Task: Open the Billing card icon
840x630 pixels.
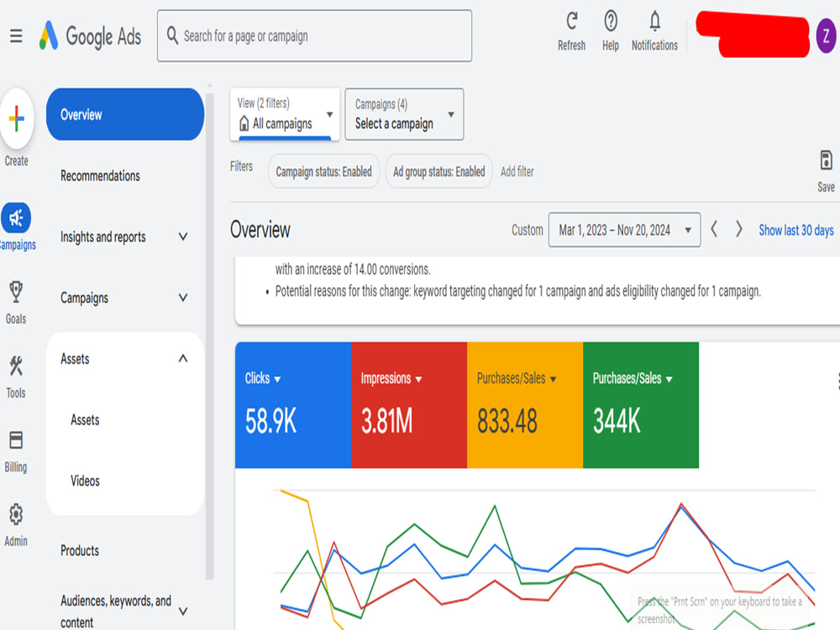Action: (x=16, y=440)
